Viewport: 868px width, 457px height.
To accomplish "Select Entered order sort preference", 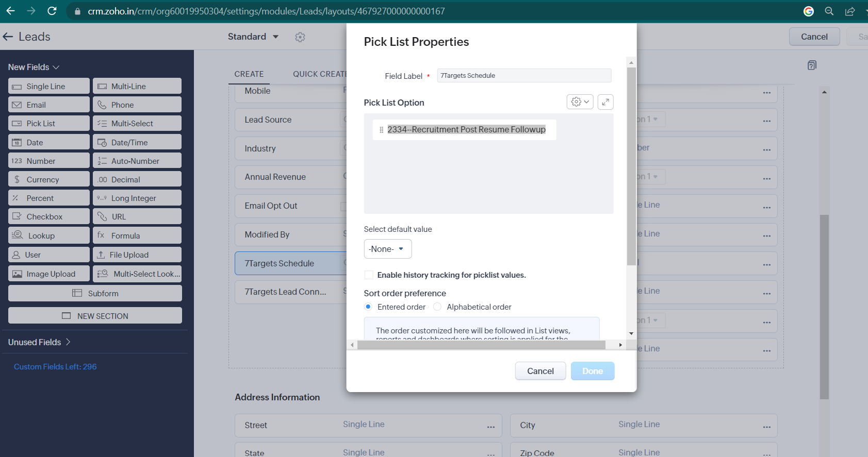I will pos(368,307).
